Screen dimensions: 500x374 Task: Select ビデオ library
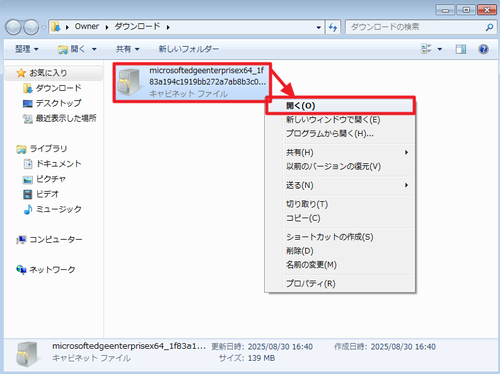coord(47,194)
